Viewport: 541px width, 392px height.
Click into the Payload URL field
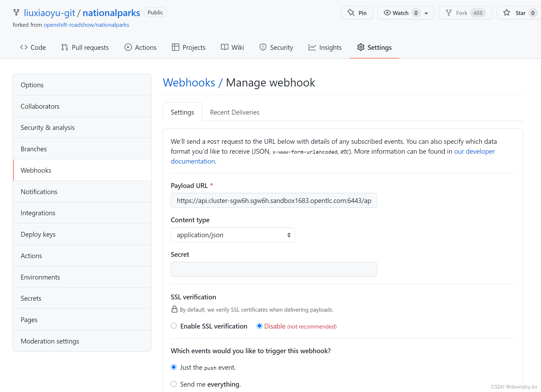point(274,200)
